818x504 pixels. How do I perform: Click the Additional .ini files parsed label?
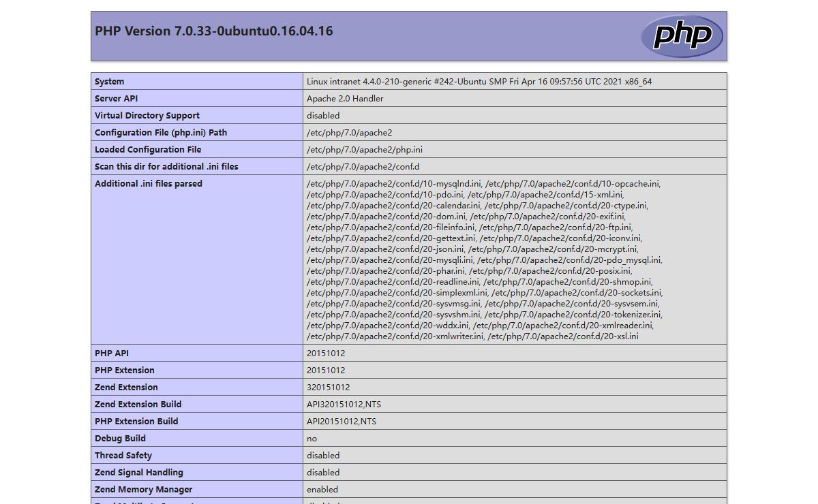149,183
